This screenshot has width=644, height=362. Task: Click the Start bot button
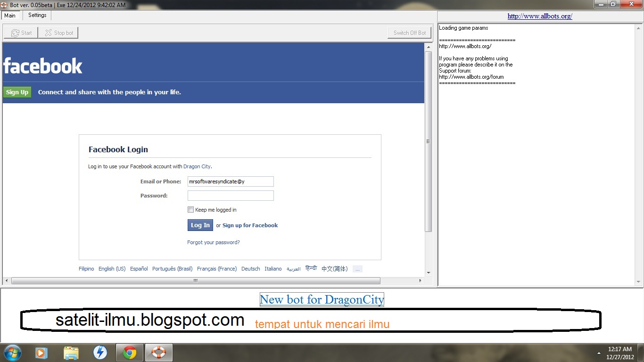point(21,33)
